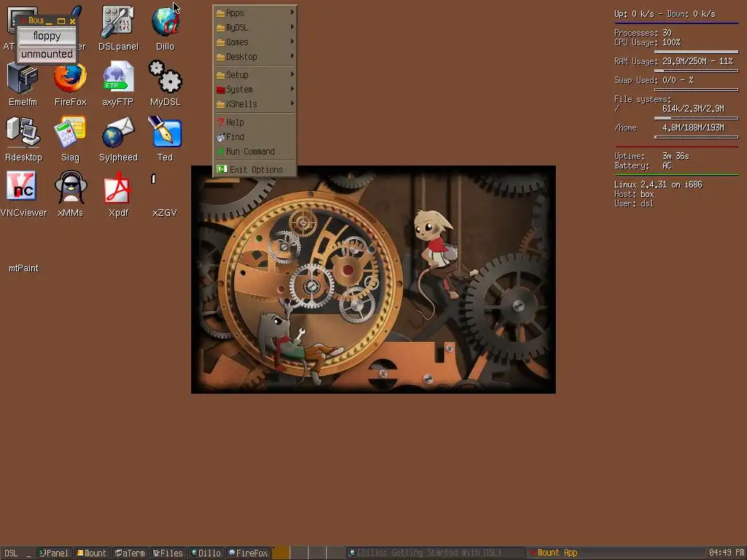
Task: Maximize the Mount app window
Action: tap(61, 21)
